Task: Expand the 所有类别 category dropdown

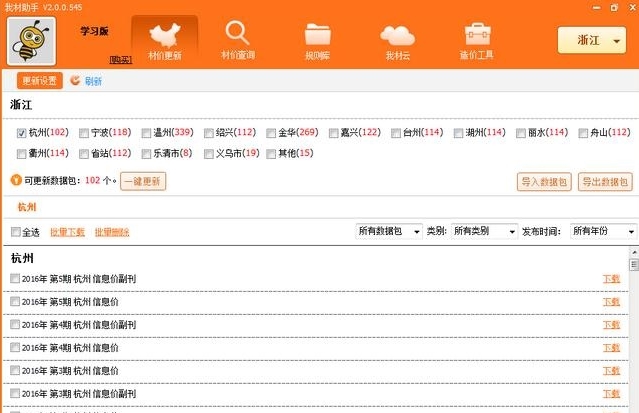Action: pos(484,231)
